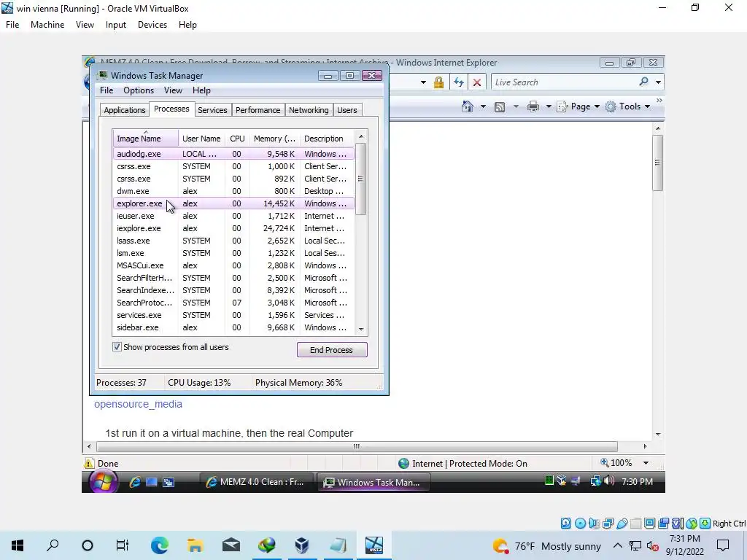The height and width of the screenshot is (560, 747).
Task: Expand the toolbar overflow chevron
Action: coord(659,101)
